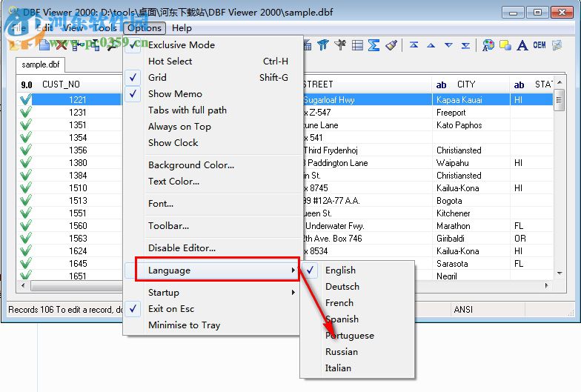The height and width of the screenshot is (392, 581).
Task: Open the Font dialog entry
Action: click(x=212, y=203)
